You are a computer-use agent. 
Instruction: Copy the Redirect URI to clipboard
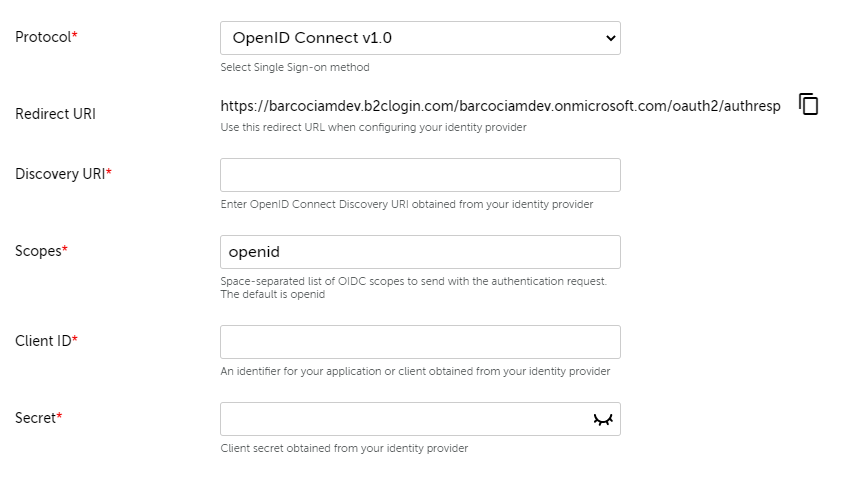(808, 104)
